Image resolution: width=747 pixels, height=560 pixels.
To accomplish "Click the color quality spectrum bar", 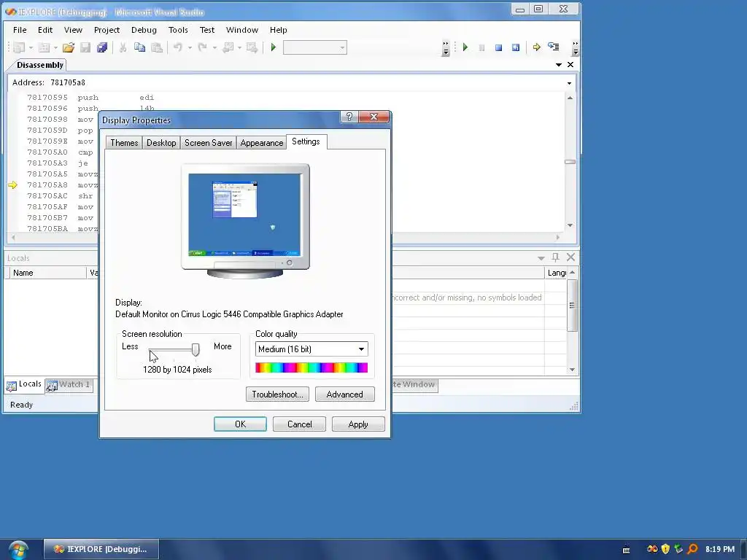I will pos(311,367).
